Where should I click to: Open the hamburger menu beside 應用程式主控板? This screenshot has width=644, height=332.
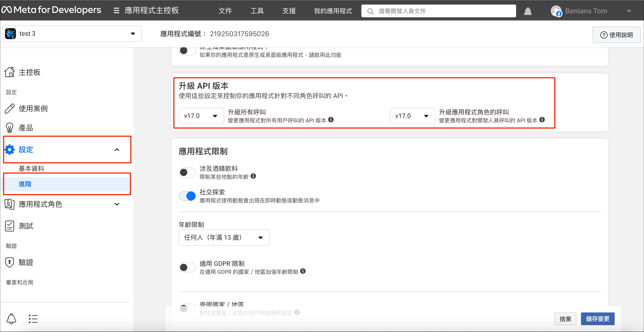pos(116,11)
